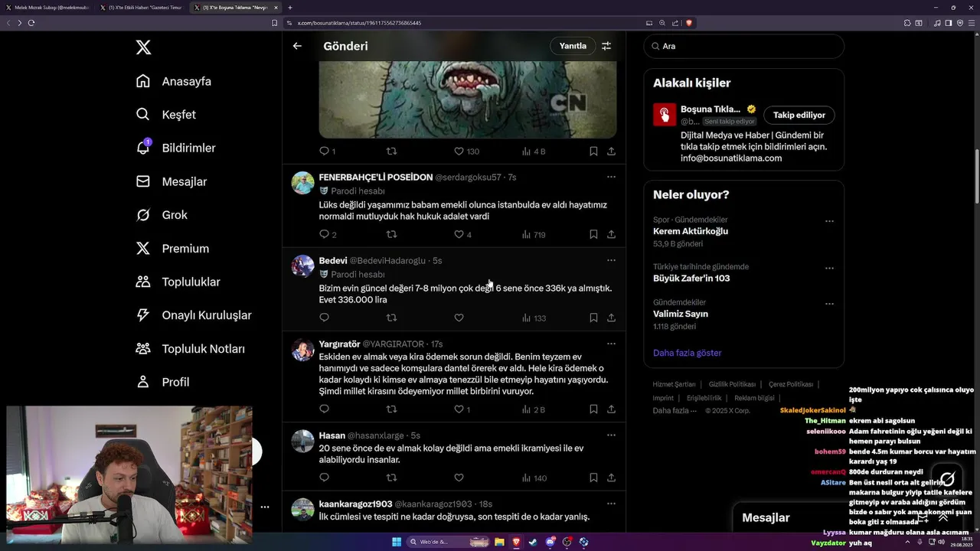The image size is (980, 551).
Task: Click into the Ara search field
Action: point(744,46)
